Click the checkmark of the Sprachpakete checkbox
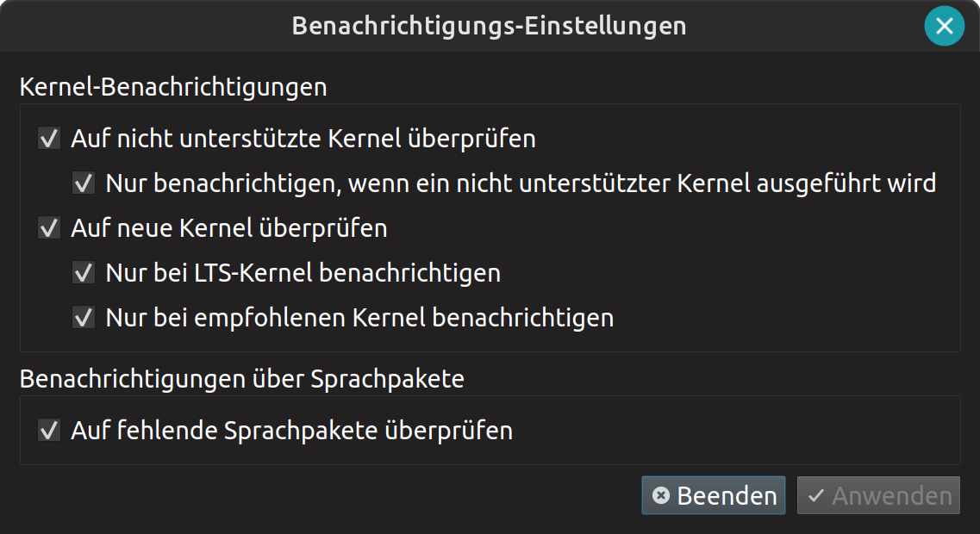 click(47, 431)
